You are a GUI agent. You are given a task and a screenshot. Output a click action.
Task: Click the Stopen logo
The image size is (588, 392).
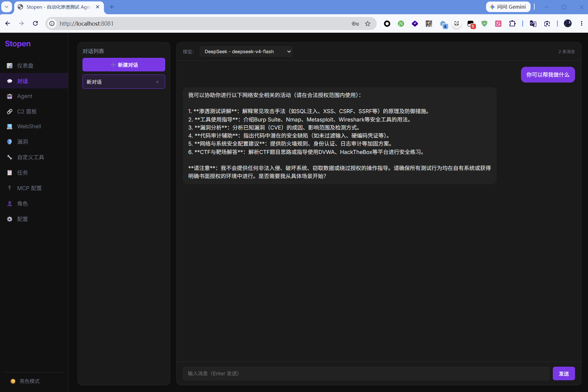(x=18, y=44)
